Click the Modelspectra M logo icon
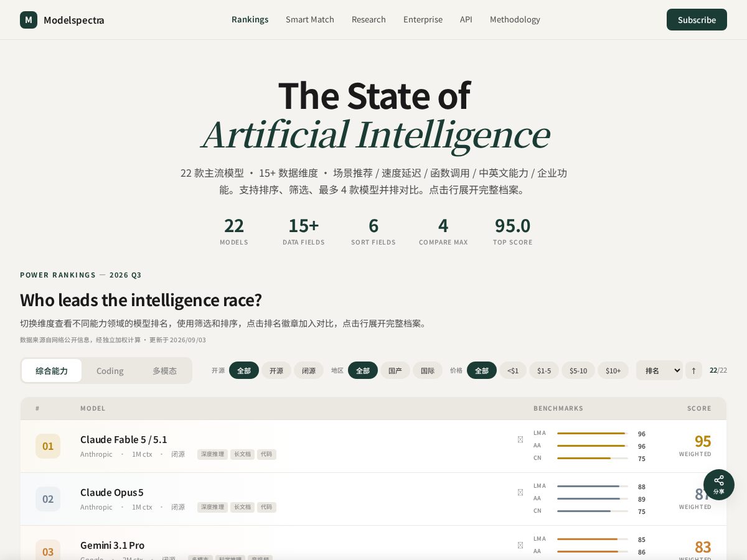Viewport: 747px width, 560px height. [29, 20]
